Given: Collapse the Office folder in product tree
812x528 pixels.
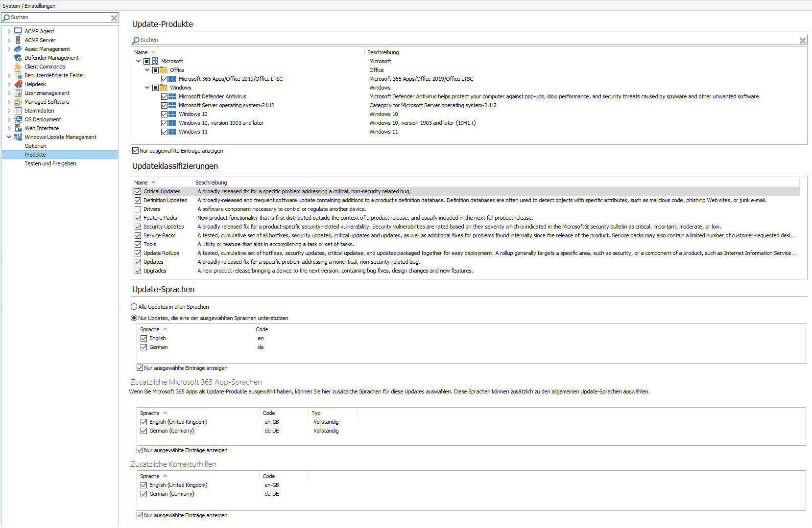Looking at the screenshot, I should 147,70.
